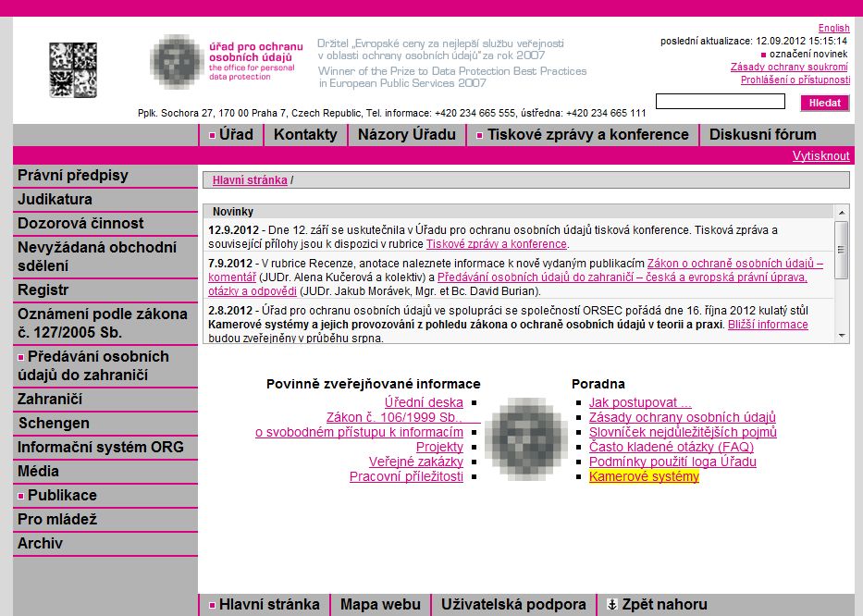Open Zákon o ochraně osobních údajů – komentář link
The height and width of the screenshot is (616, 863).
pos(734,264)
